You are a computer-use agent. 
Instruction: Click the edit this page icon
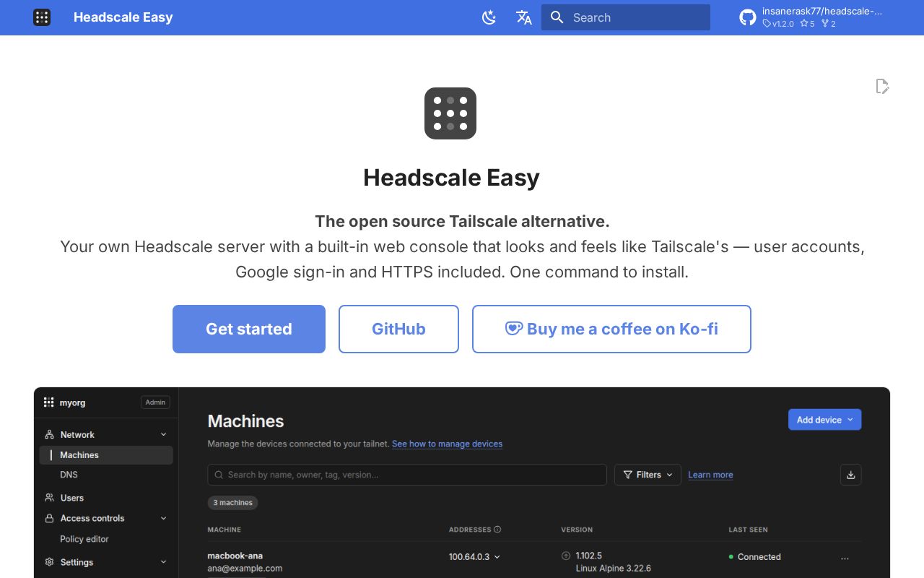pos(882,87)
